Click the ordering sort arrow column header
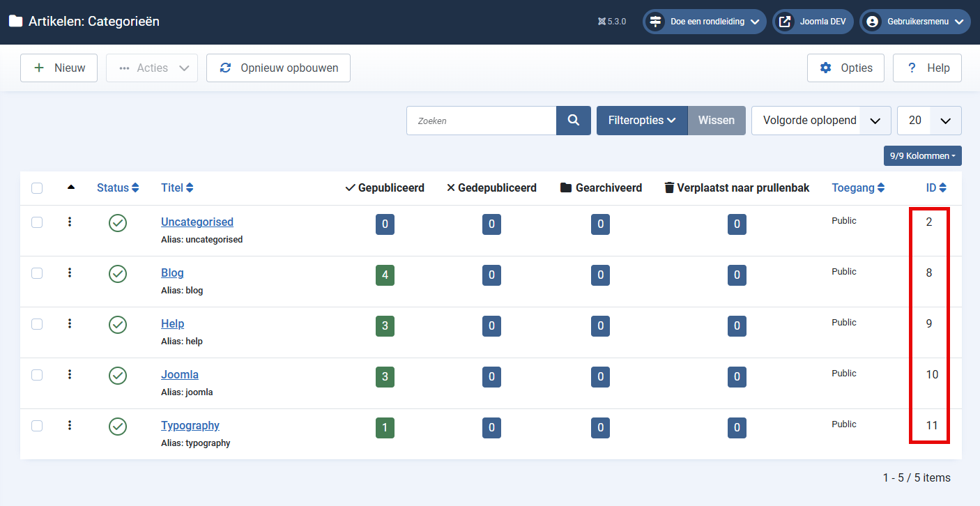The image size is (980, 506). pyautogui.click(x=70, y=187)
